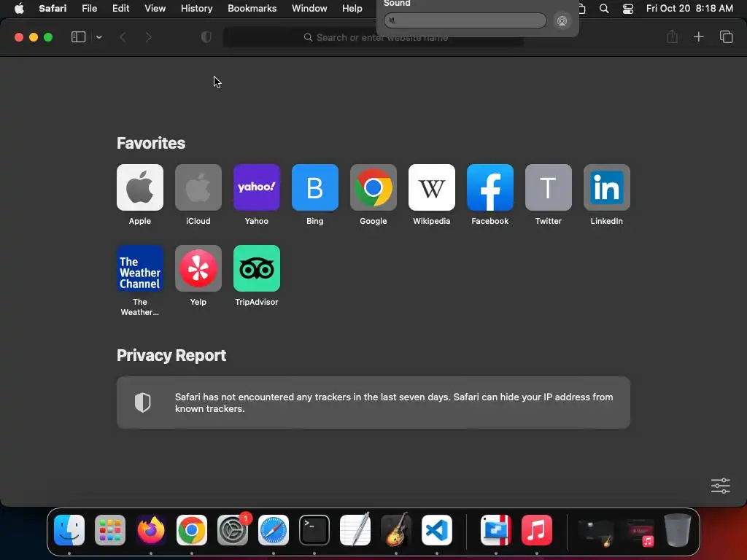Go forward to next page

(148, 37)
